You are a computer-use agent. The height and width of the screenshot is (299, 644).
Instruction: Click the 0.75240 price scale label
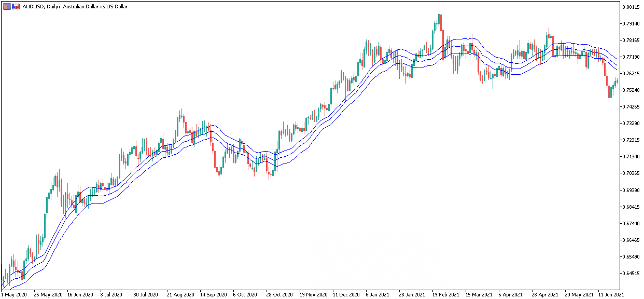tap(632, 90)
